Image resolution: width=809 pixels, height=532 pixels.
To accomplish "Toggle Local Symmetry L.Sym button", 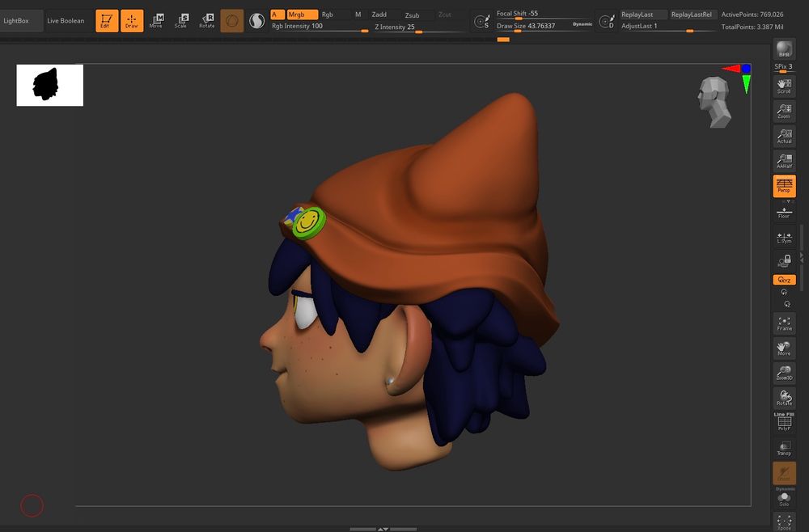I will (x=784, y=238).
